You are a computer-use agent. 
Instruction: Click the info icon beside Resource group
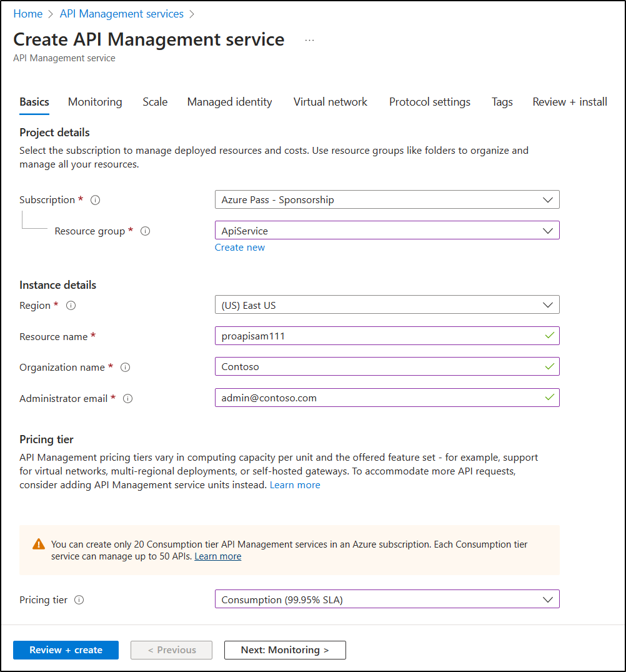145,231
